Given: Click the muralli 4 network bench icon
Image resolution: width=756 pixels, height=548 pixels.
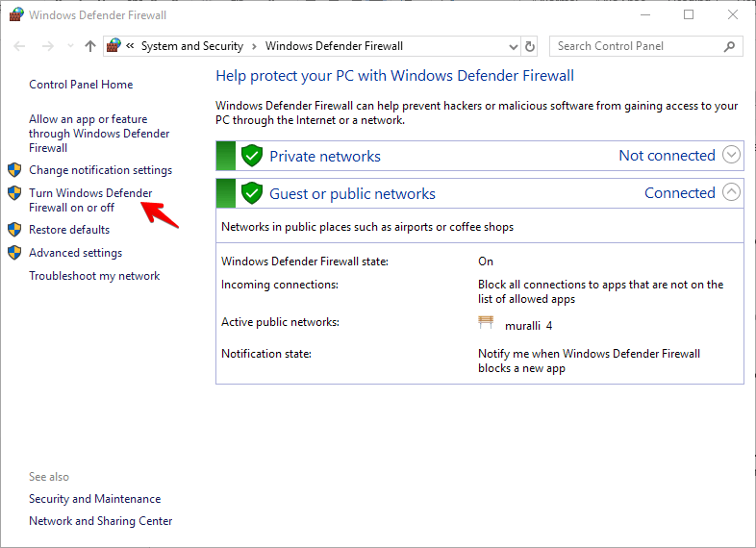Looking at the screenshot, I should 486,322.
